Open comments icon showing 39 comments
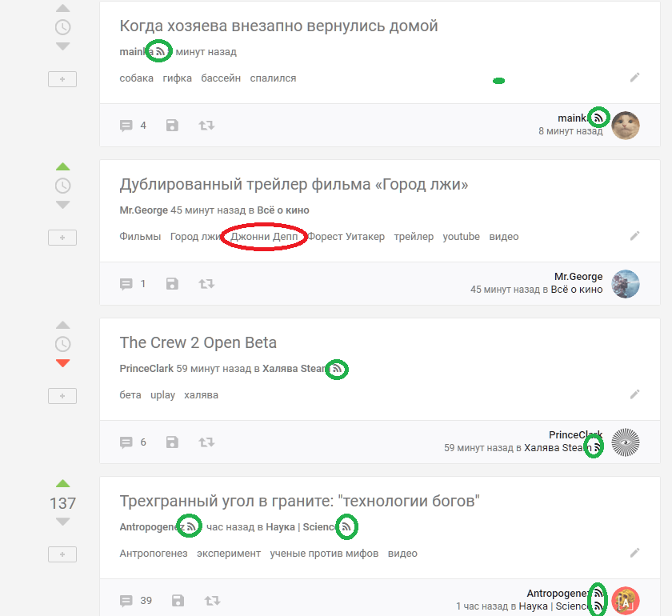Image resolution: width=672 pixels, height=616 pixels. pos(126,601)
